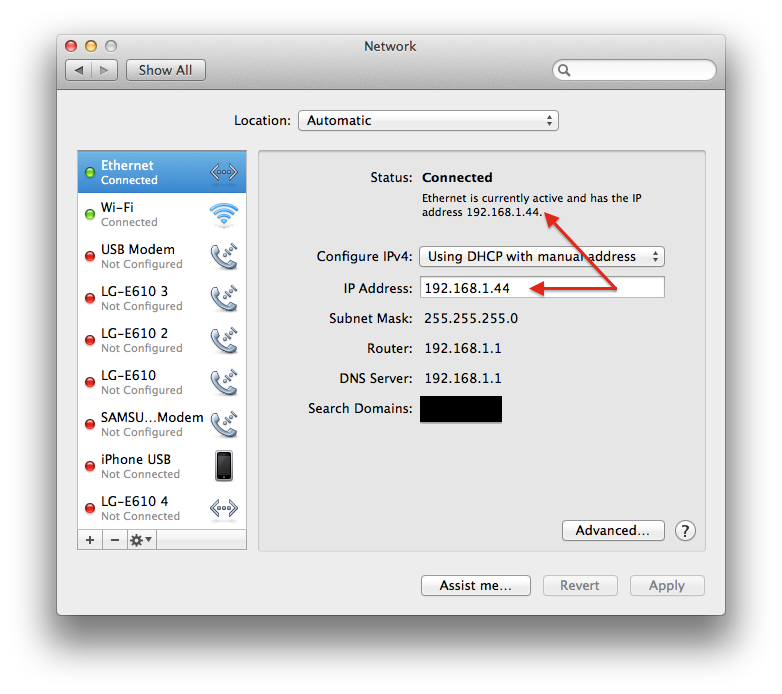Click the iPhone USB device icon
The width and height of the screenshot is (782, 694).
[223, 466]
